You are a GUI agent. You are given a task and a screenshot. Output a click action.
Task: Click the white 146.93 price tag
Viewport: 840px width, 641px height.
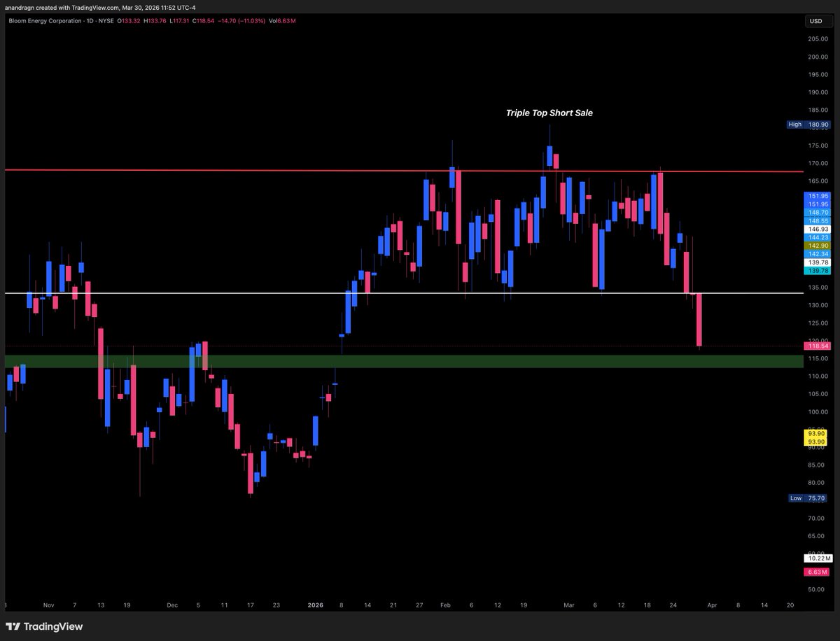[818, 229]
